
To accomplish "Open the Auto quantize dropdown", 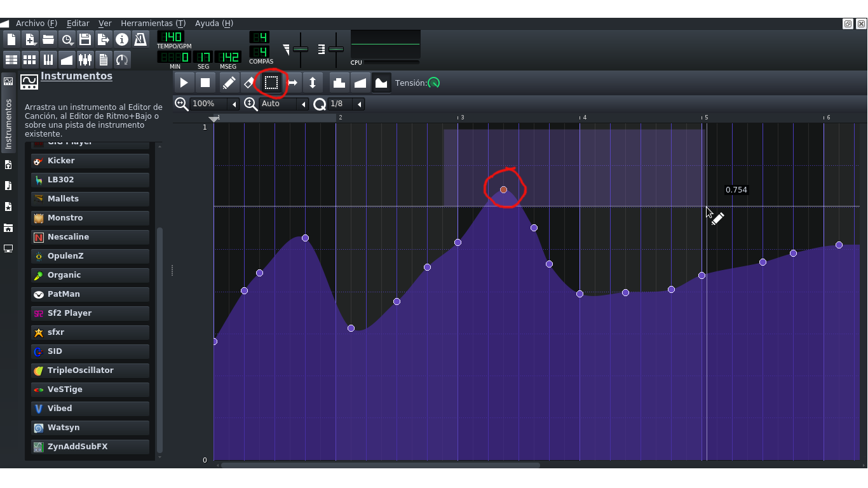I will click(x=303, y=104).
